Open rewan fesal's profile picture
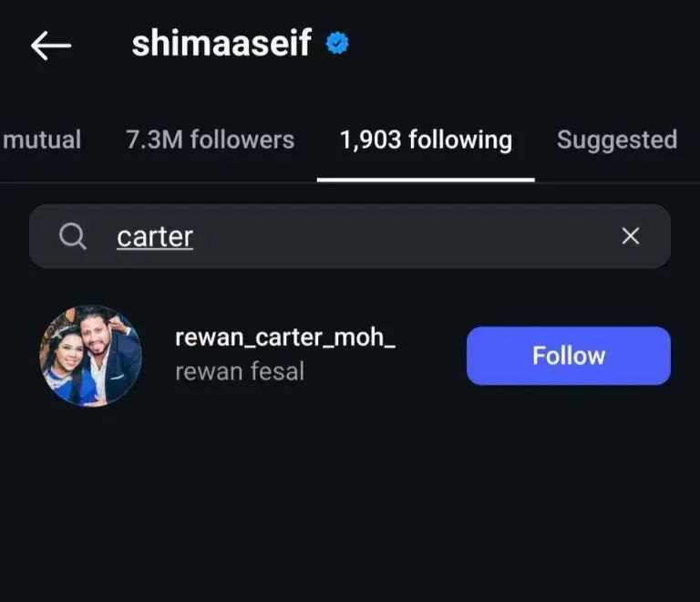The image size is (700, 602). tap(90, 356)
